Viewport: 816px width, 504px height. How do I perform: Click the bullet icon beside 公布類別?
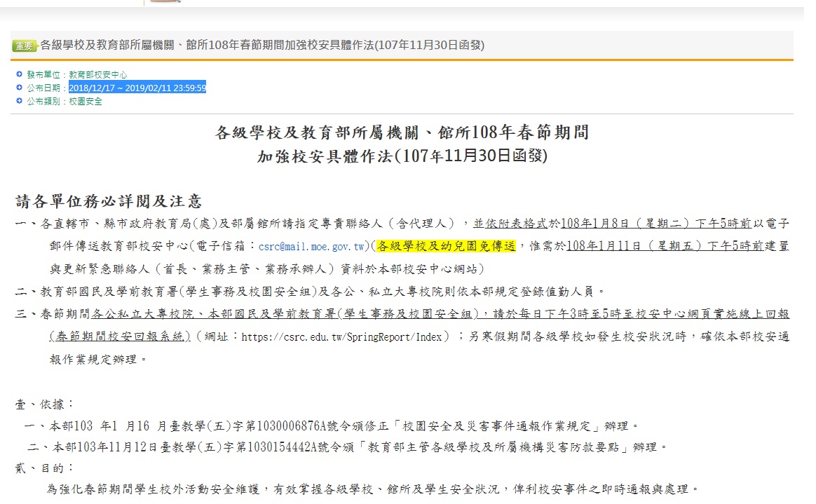point(19,101)
